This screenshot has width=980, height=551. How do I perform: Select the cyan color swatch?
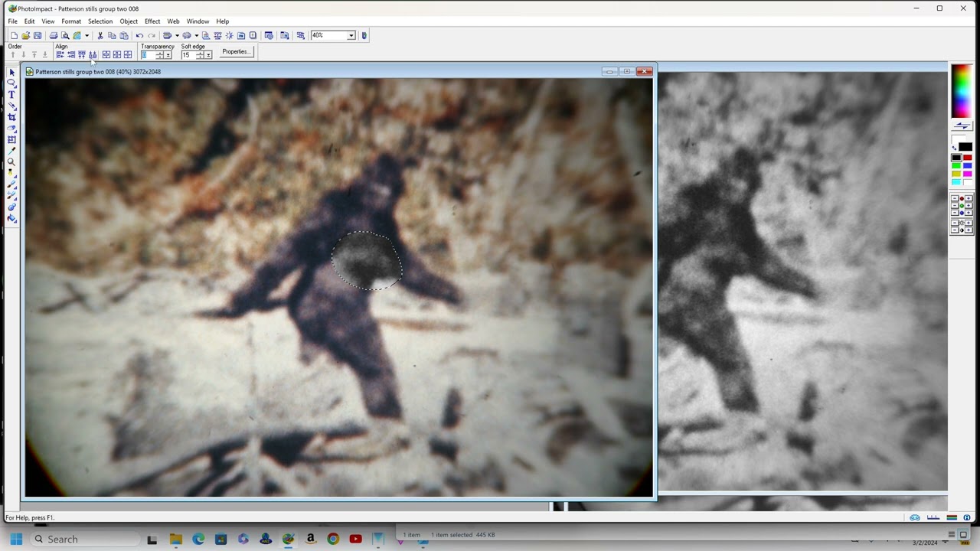(956, 183)
